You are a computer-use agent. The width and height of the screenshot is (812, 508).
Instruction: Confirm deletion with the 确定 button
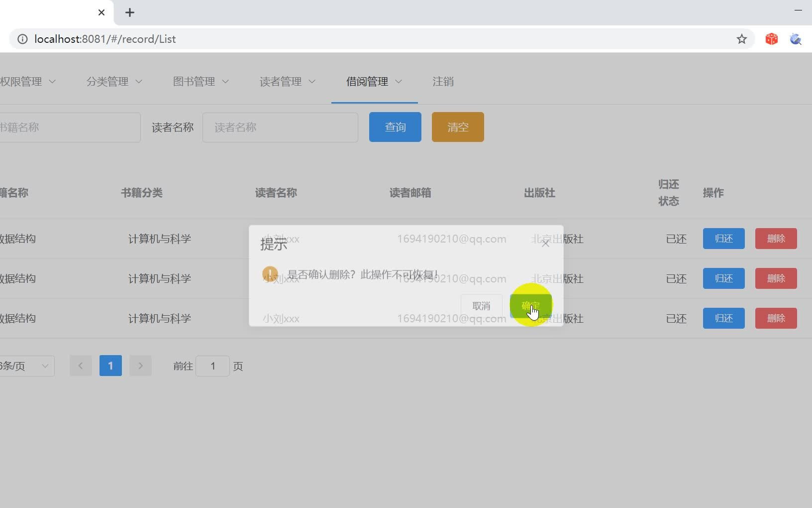(x=530, y=306)
